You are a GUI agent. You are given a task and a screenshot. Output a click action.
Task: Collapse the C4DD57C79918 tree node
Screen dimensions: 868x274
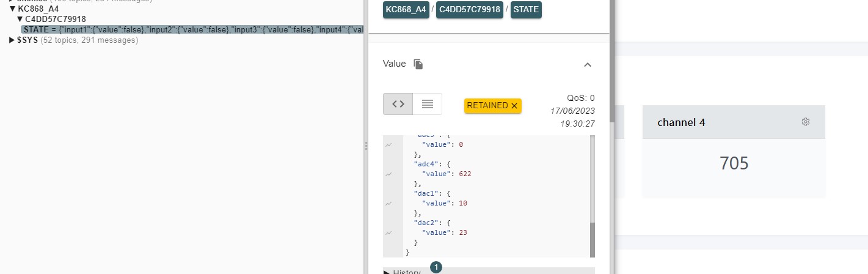(20, 19)
